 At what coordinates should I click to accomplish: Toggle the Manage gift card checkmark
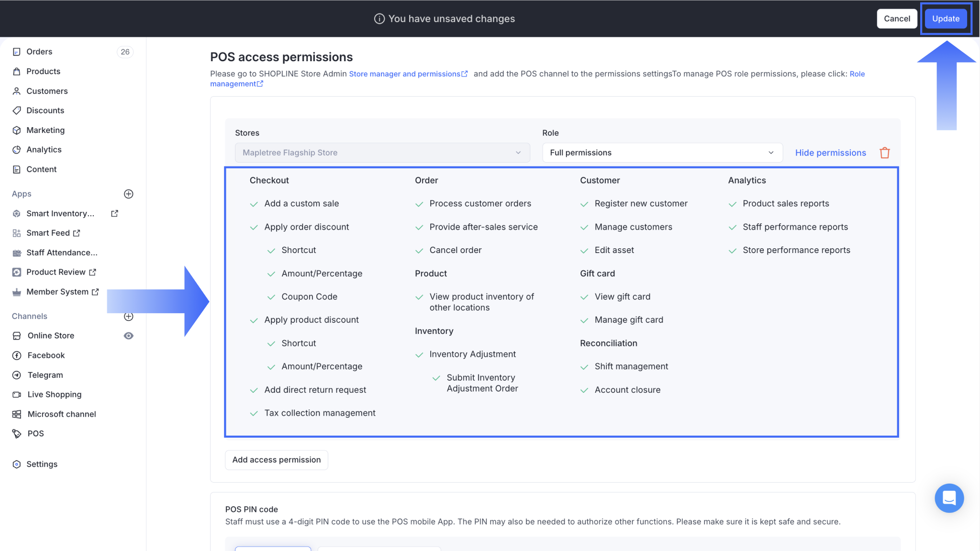pyautogui.click(x=584, y=320)
